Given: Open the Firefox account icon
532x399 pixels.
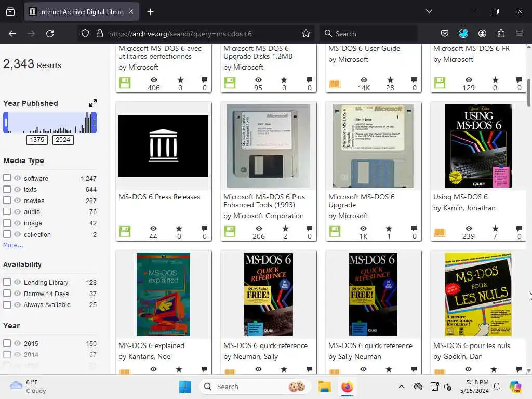Looking at the screenshot, I should 482,34.
